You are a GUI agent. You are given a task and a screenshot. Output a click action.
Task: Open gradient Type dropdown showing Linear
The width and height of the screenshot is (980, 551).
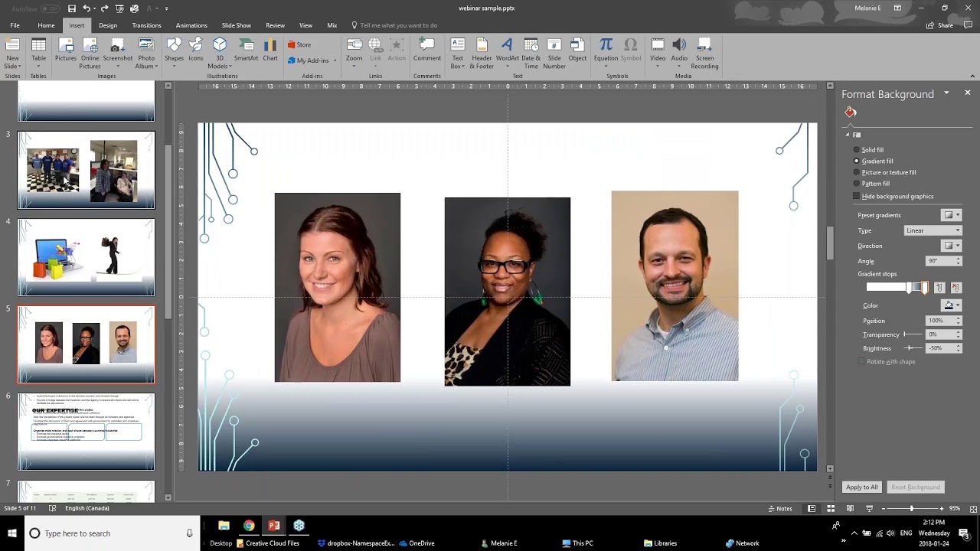coord(933,230)
